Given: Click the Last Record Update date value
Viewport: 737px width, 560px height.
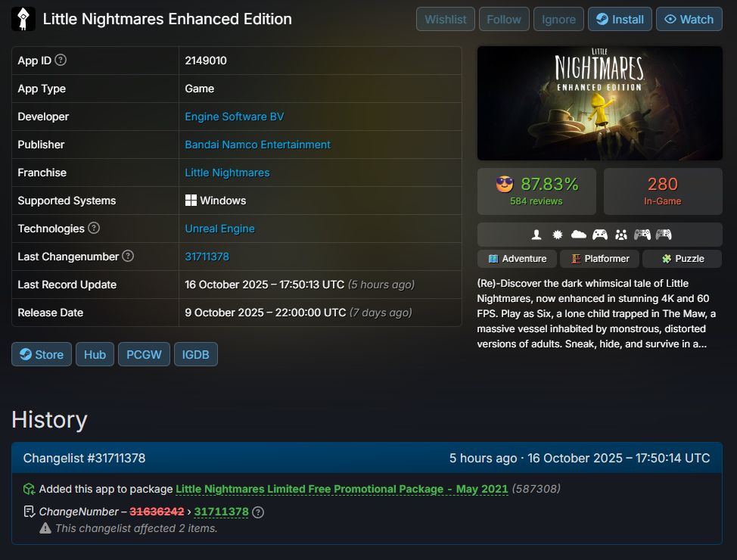Looking at the screenshot, I should (264, 285).
